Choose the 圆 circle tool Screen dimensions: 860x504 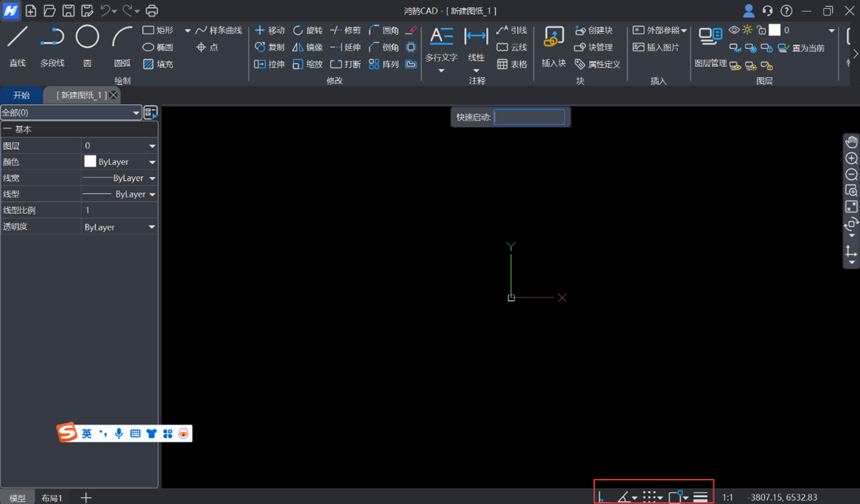(x=87, y=46)
